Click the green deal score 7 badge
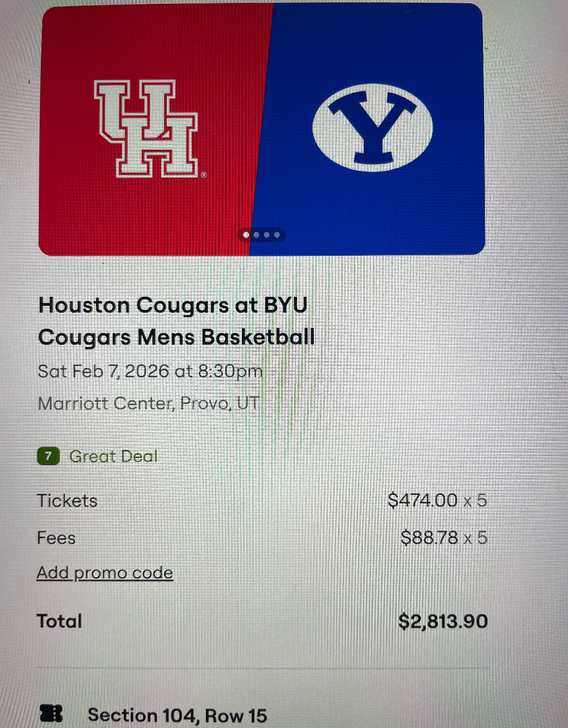 click(48, 457)
